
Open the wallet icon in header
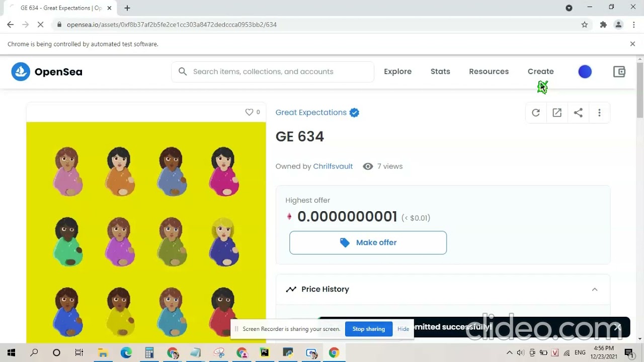(x=619, y=72)
